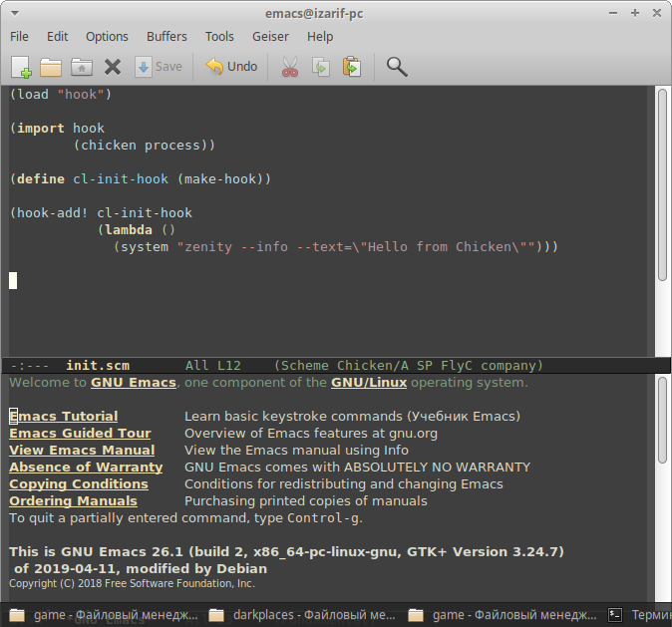
Task: Open the directory (Dired) toolbar icon
Action: pos(82,68)
